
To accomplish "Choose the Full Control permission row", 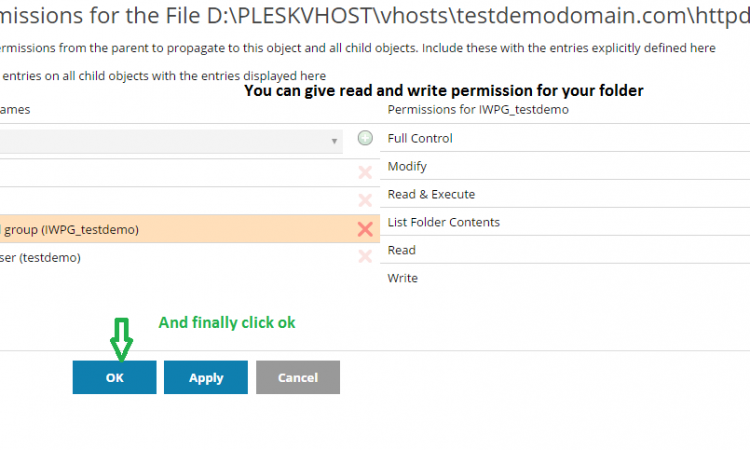I will [565, 138].
